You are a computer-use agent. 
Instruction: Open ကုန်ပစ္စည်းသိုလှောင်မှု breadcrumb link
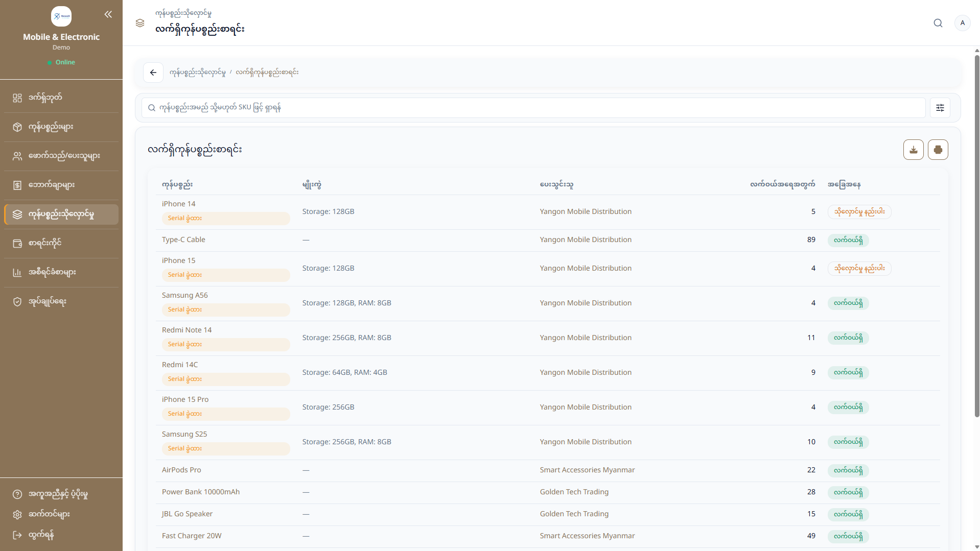198,73
